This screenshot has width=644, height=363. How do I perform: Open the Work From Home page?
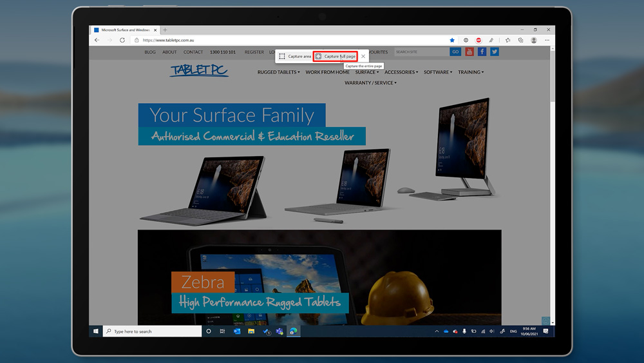pyautogui.click(x=327, y=72)
